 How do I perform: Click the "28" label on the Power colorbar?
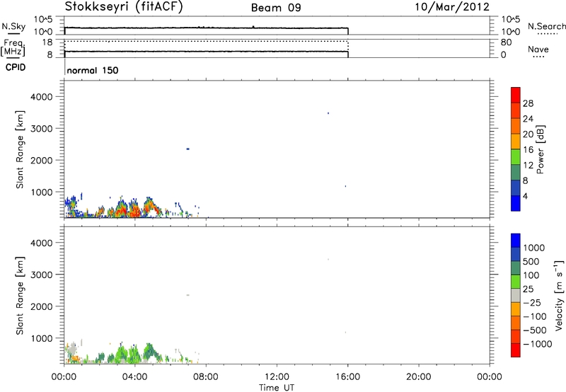(528, 103)
